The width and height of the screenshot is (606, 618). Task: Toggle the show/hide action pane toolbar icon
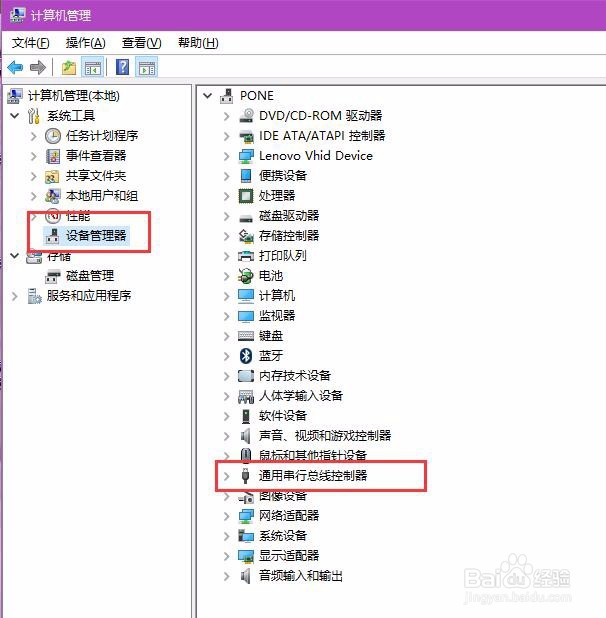click(x=147, y=68)
